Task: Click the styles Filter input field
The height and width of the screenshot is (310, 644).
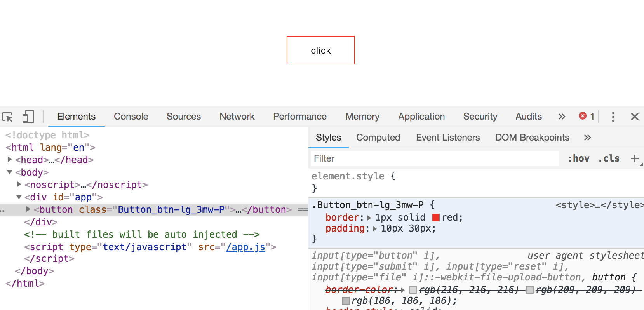Action: click(x=434, y=158)
